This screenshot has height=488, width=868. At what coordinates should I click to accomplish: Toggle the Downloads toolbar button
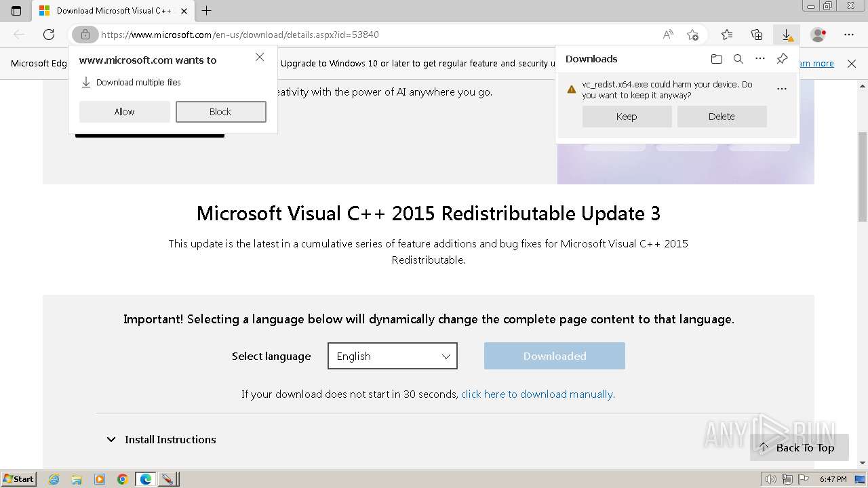pos(787,35)
